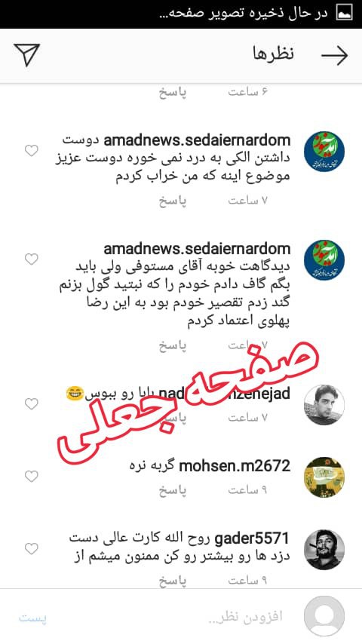Like the second amadnews comment about مستوفی

point(32,259)
